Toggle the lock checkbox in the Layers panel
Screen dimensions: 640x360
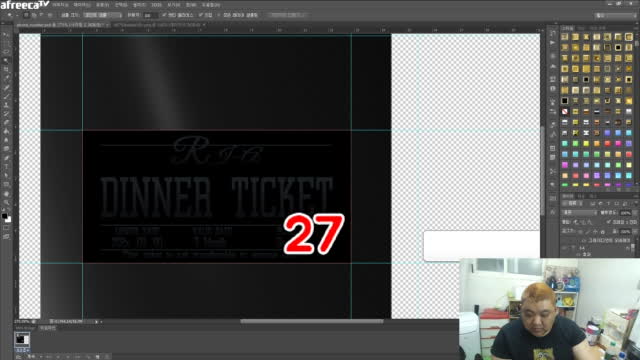click(x=609, y=222)
